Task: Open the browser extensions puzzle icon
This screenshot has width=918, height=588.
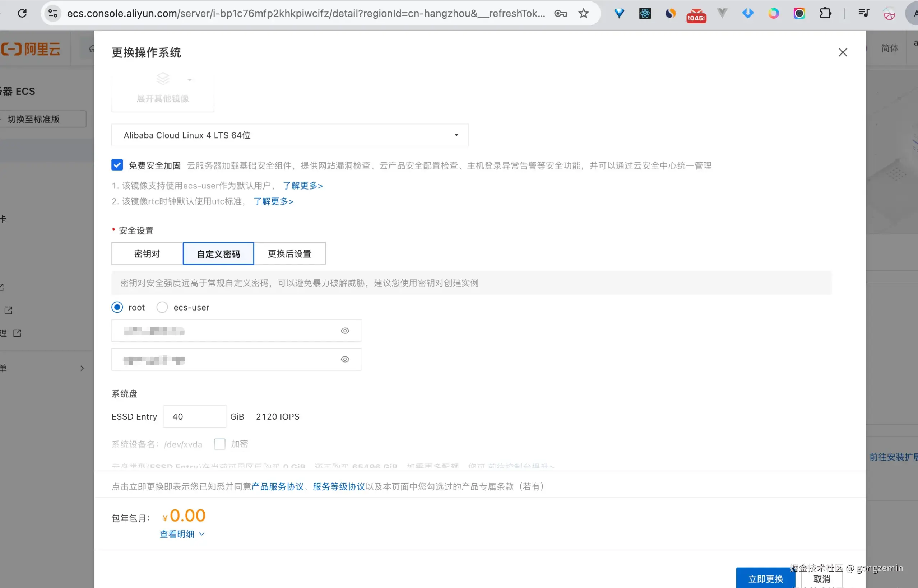Action: point(825,13)
